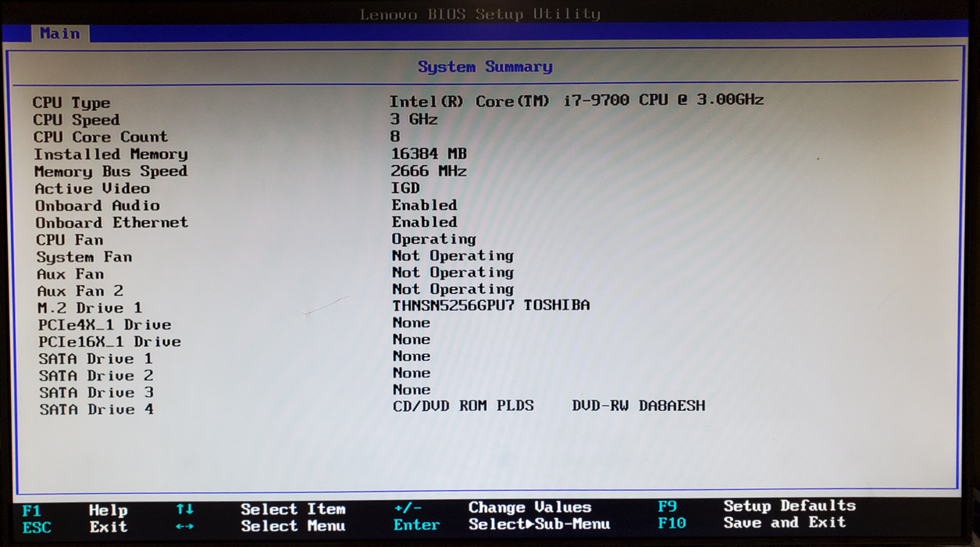Select the Operating value for CPU Fan
The height and width of the screenshot is (547, 980).
pos(433,239)
